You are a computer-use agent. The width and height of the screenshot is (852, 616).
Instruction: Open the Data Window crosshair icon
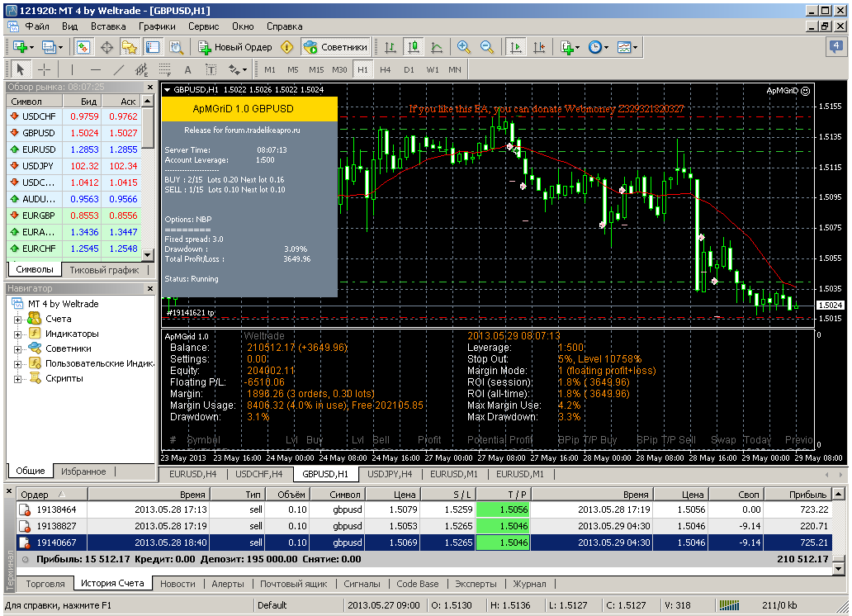point(107,47)
